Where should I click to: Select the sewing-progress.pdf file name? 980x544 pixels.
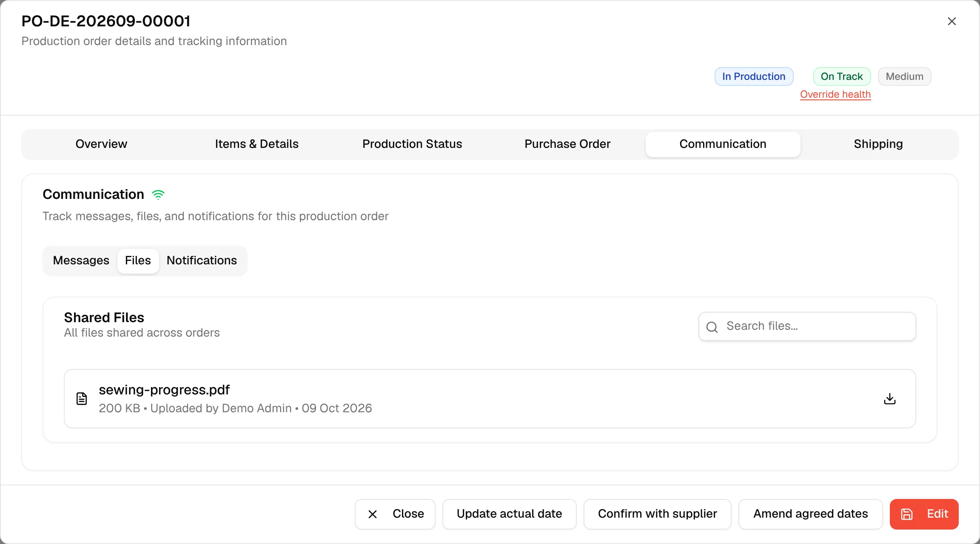[x=164, y=390]
